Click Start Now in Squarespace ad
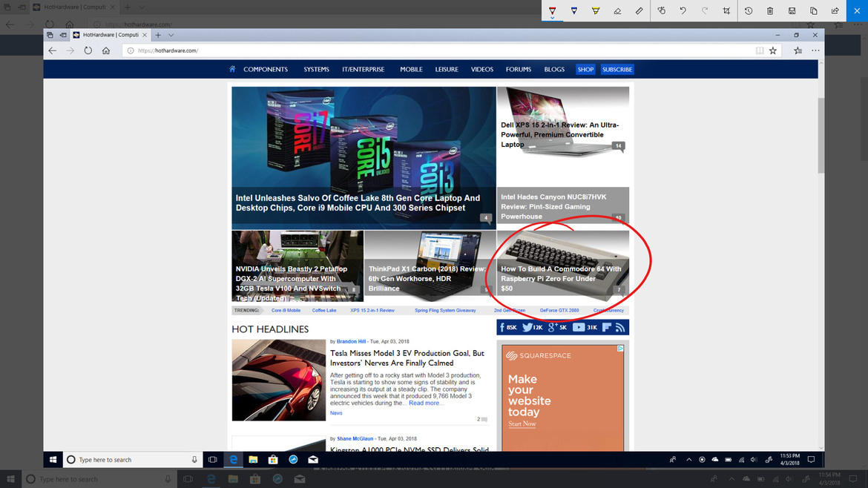868x488 pixels. pyautogui.click(x=522, y=423)
